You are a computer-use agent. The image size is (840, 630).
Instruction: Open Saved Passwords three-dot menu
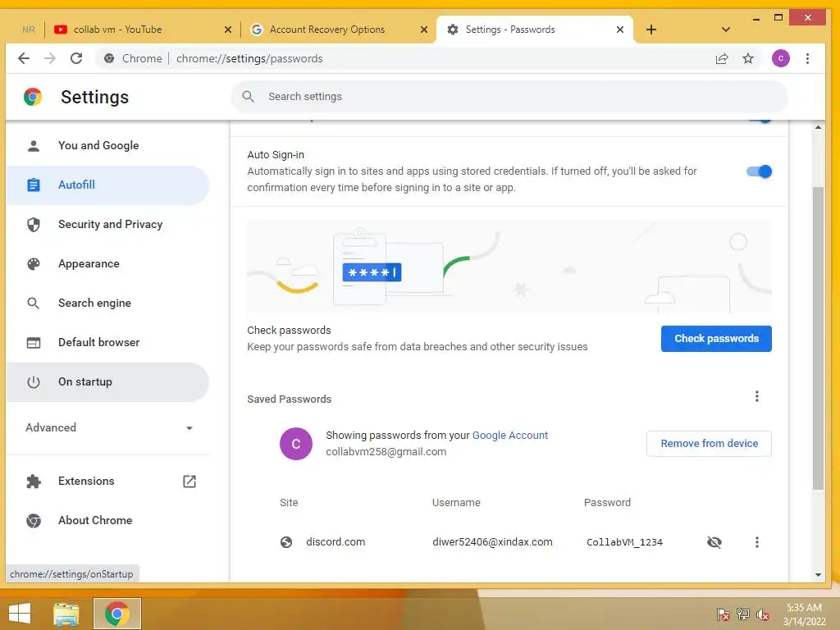[756, 396]
